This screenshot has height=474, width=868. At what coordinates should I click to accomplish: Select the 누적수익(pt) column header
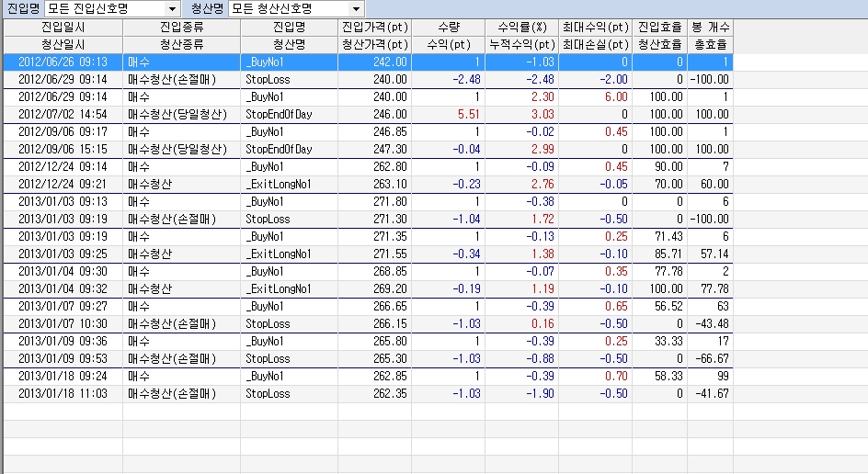521,44
